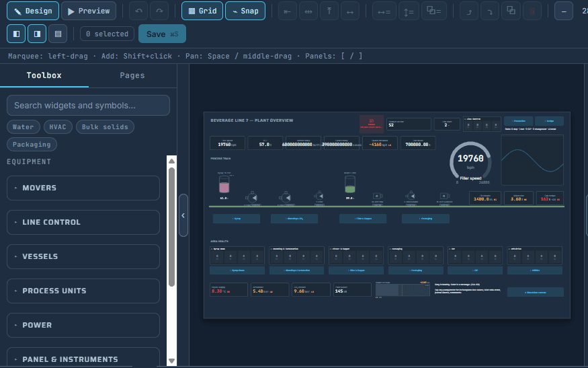Toggle the left panel visibility button
Screen dimensions: 588x368
(x=16, y=34)
